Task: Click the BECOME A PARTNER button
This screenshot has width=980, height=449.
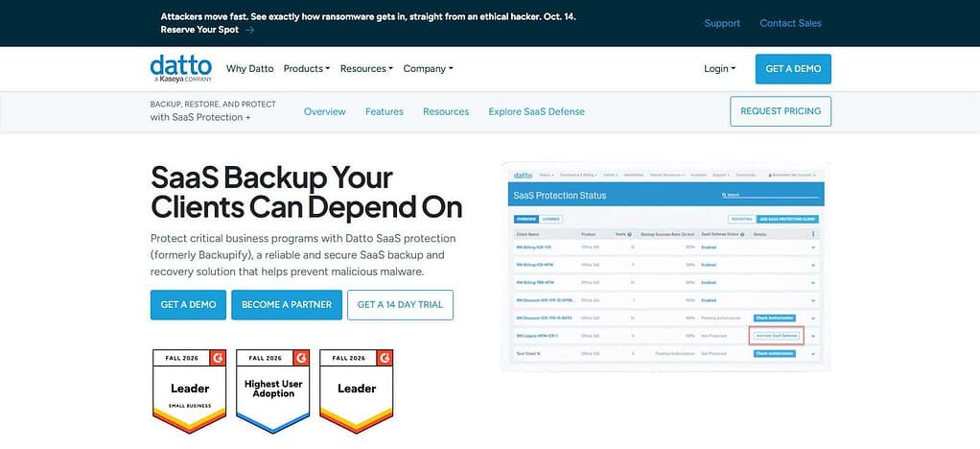Action: [x=287, y=304]
